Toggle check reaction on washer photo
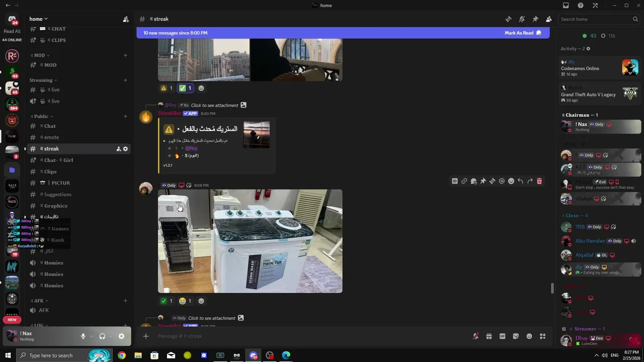The width and height of the screenshot is (644, 362). 167,301
